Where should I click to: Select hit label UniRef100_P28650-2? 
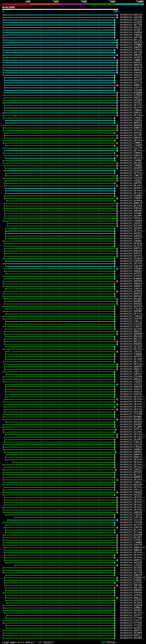point(132,578)
